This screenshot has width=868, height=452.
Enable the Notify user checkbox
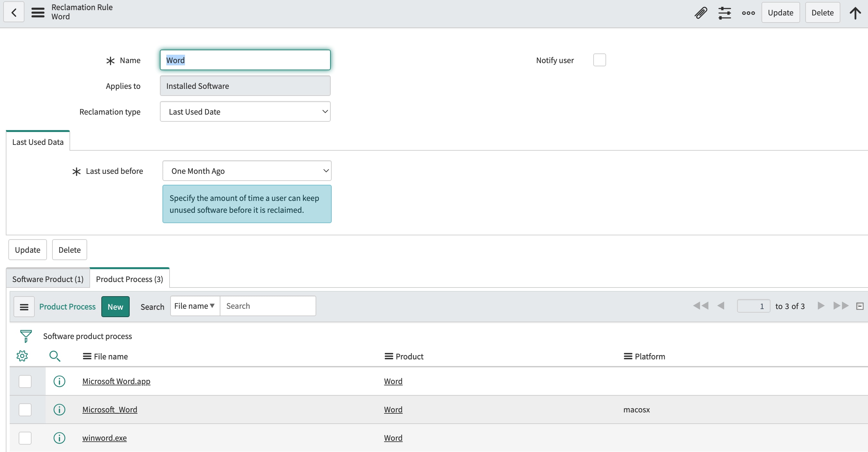599,60
